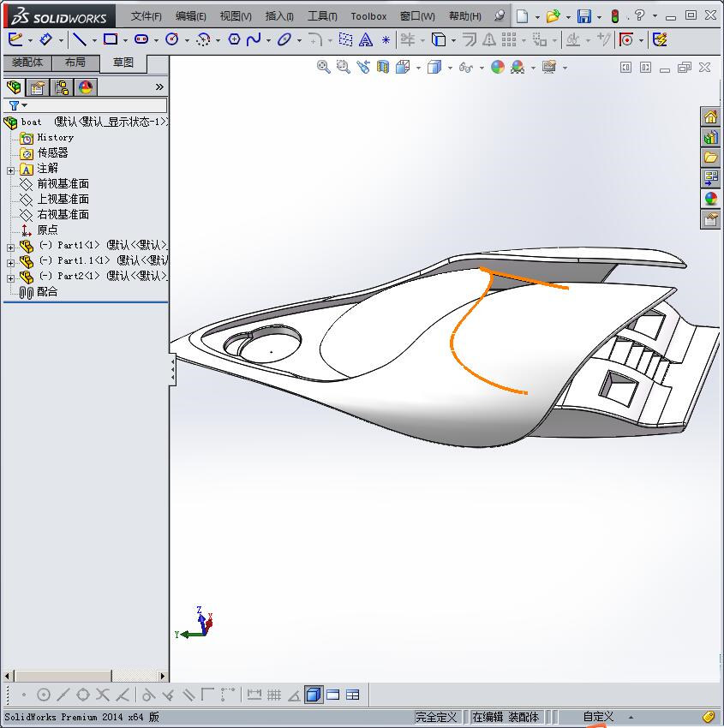Pick the Circle sketch tool
Viewport: 724px width, 728px height.
(172, 39)
